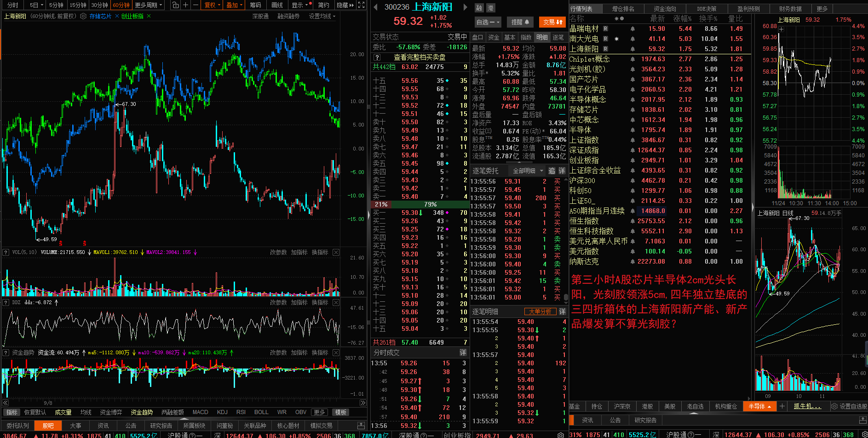Close the VOL indicator panel
The image size is (868, 438).
point(336,252)
